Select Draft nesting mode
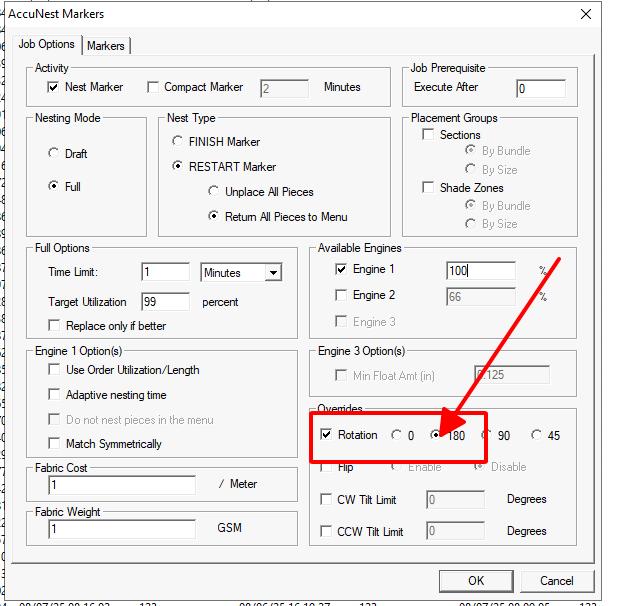 54,154
